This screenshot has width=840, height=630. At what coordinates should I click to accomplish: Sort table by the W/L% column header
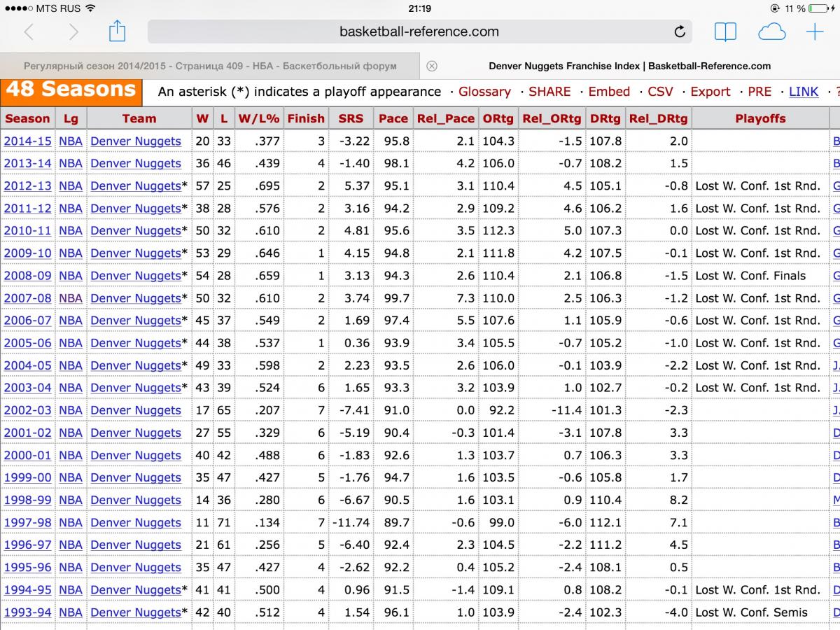pyautogui.click(x=259, y=118)
